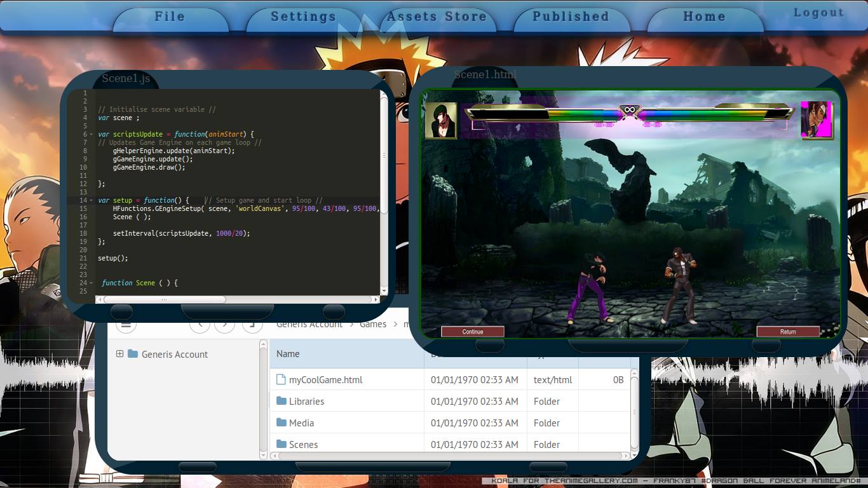
Task: Click the file list horizontal scrollbar
Action: pos(450,456)
